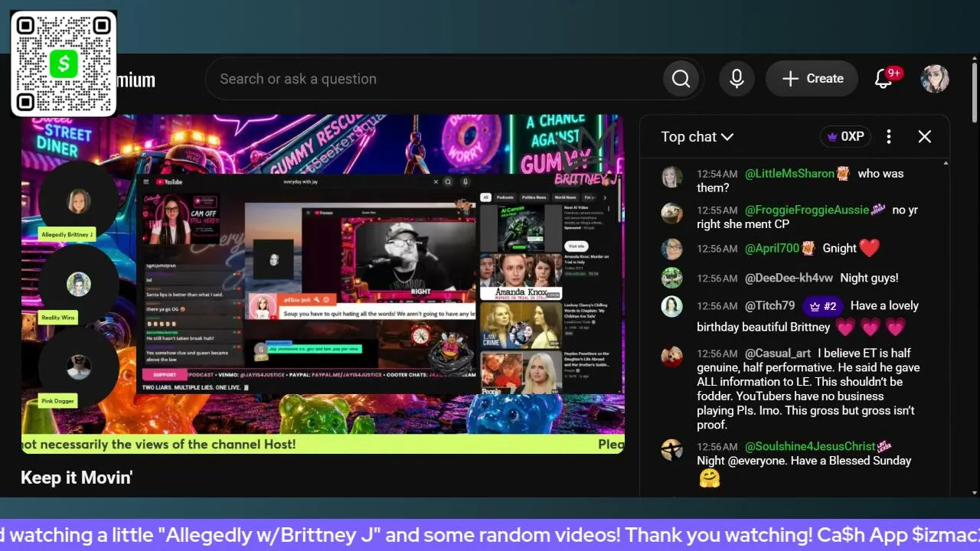Click the Create button
980x551 pixels.
point(812,79)
